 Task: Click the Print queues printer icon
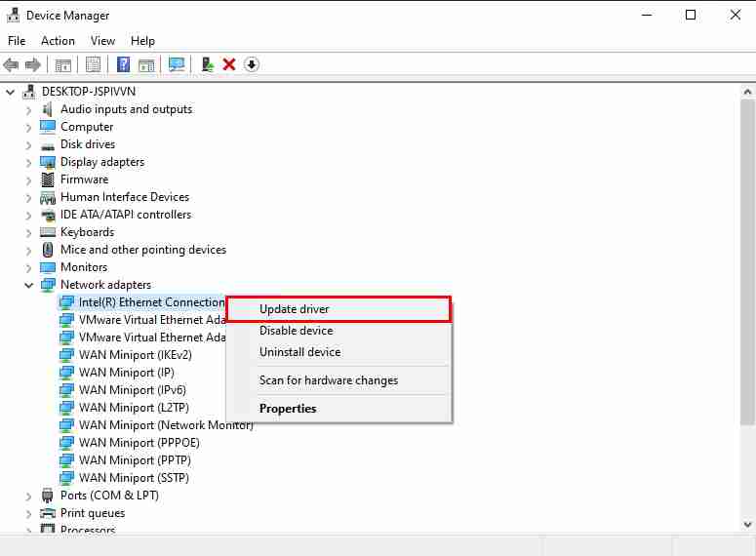48,513
